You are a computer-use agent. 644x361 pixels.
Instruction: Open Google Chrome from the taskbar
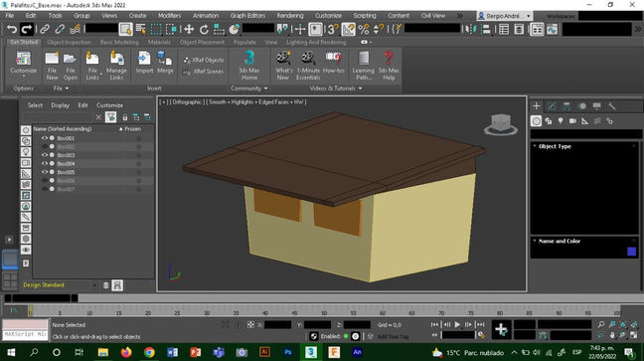[149, 352]
